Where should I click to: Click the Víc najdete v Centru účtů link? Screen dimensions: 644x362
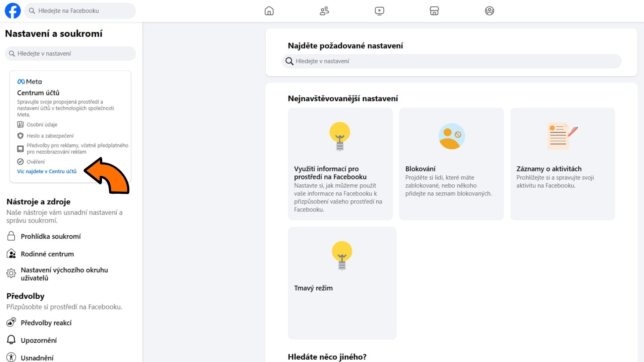pos(47,171)
